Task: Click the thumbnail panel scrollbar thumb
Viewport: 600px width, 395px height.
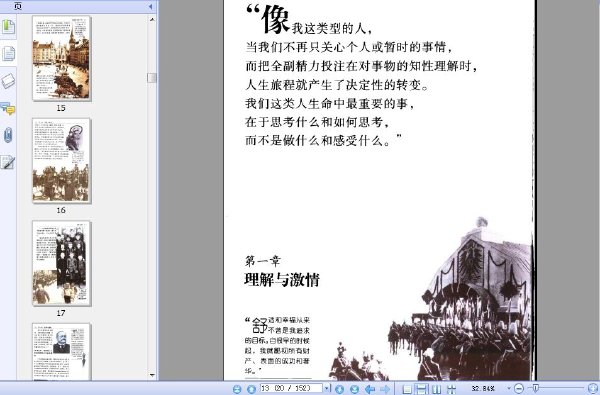Action: [152, 78]
